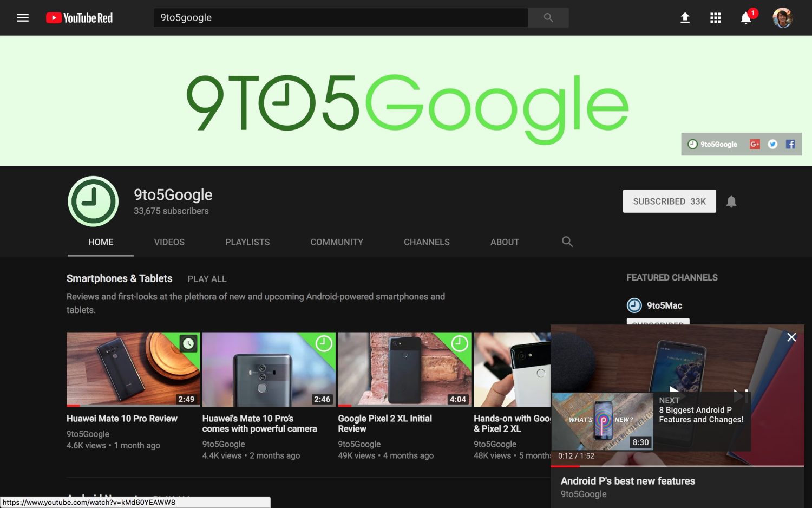Select the HOME tab
The height and width of the screenshot is (508, 812).
pos(101,242)
